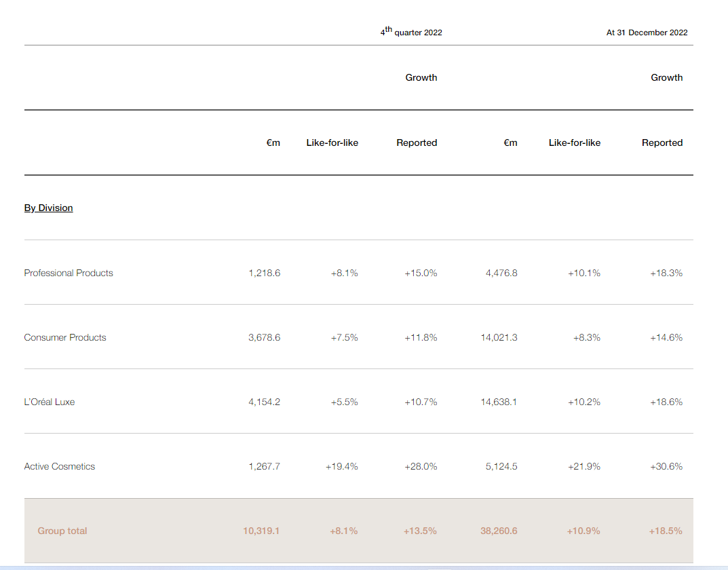Click the +18.5% Group total value
This screenshot has width=728, height=570.
tap(666, 531)
